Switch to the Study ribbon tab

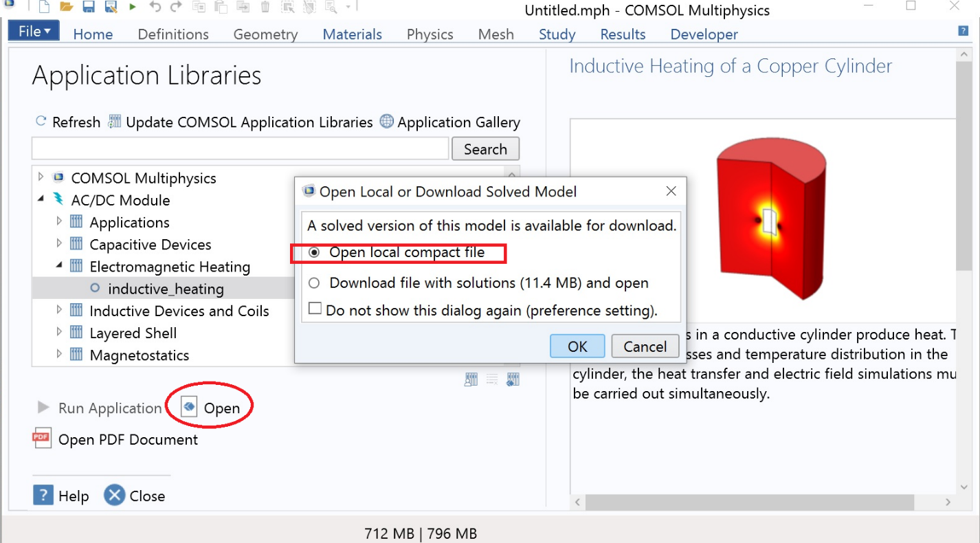(557, 34)
